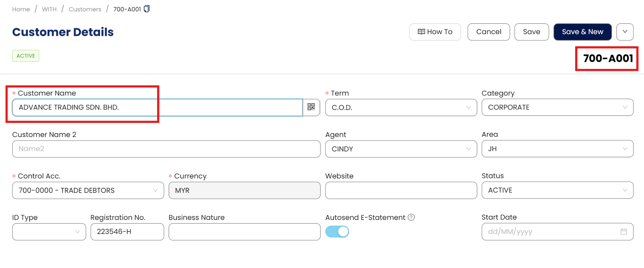Open the Status dropdown showing ACTIVE
The height and width of the screenshot is (268, 644).
(557, 190)
